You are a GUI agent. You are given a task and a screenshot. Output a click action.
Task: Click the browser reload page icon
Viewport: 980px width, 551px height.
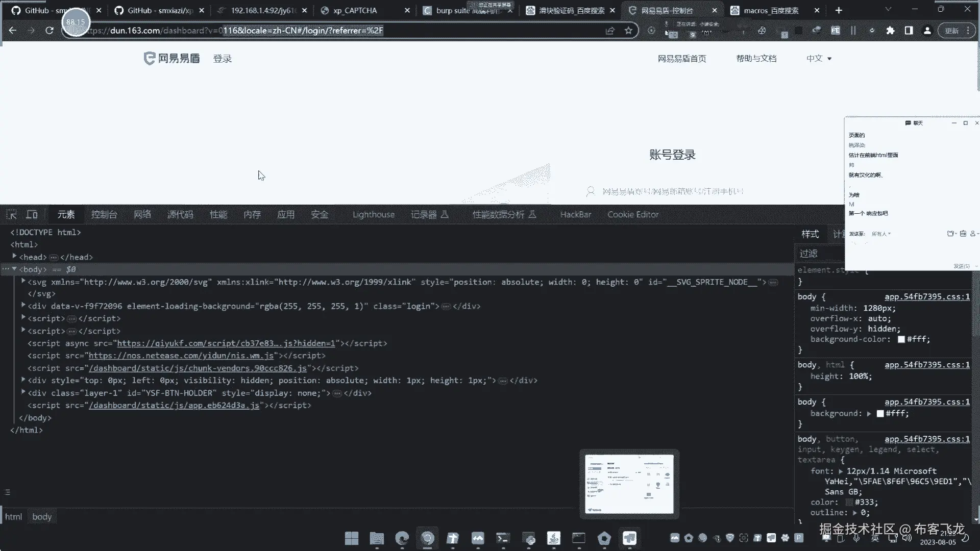[x=50, y=31]
